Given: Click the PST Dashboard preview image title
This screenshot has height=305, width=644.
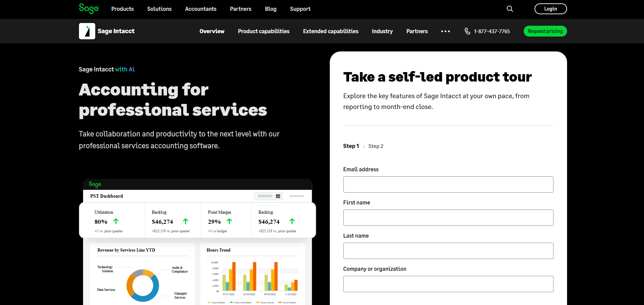Looking at the screenshot, I should [x=106, y=196].
